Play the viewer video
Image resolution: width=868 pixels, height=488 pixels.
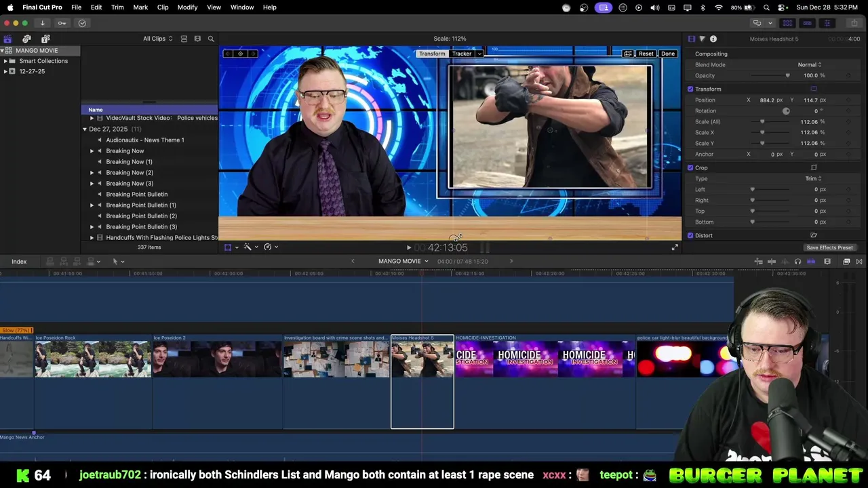point(408,247)
